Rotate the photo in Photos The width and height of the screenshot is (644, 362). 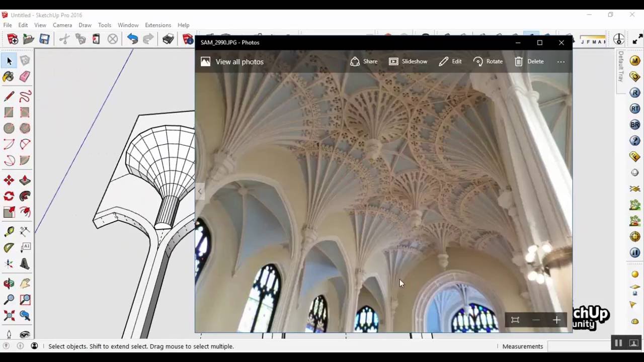[x=488, y=61]
